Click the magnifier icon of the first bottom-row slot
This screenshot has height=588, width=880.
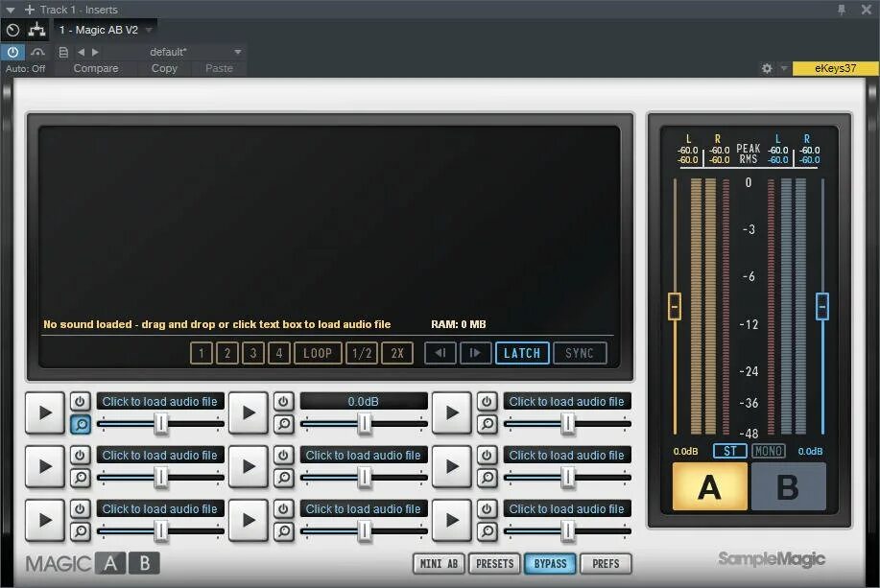(x=81, y=531)
